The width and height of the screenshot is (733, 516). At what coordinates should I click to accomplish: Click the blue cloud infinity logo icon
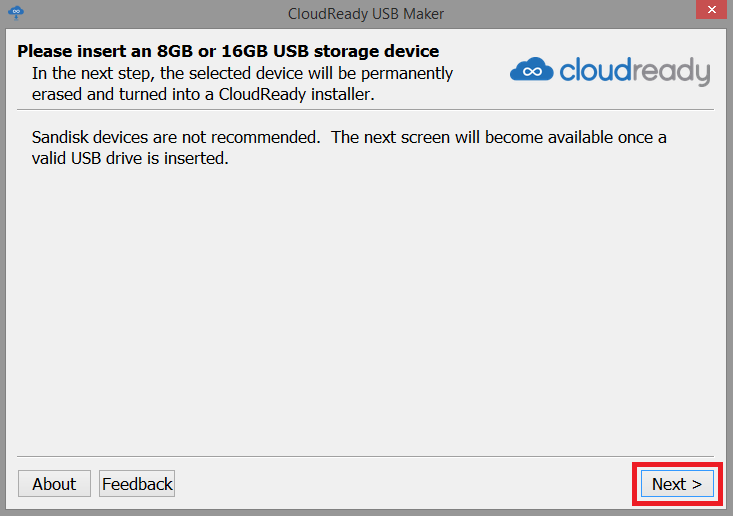(531, 71)
